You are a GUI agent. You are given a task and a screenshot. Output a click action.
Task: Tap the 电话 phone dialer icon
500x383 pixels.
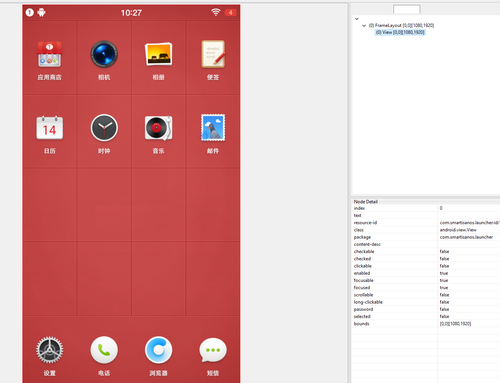[x=104, y=350]
